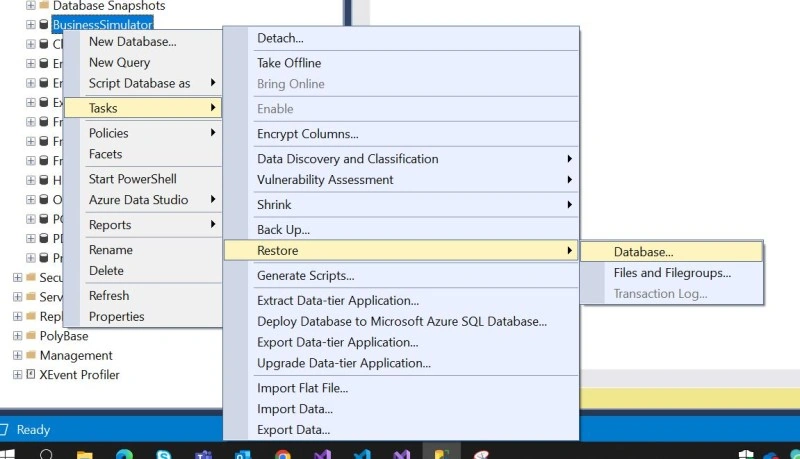This screenshot has height=459, width=800.
Task: Choose Properties in the context menu
Action: (x=143, y=317)
